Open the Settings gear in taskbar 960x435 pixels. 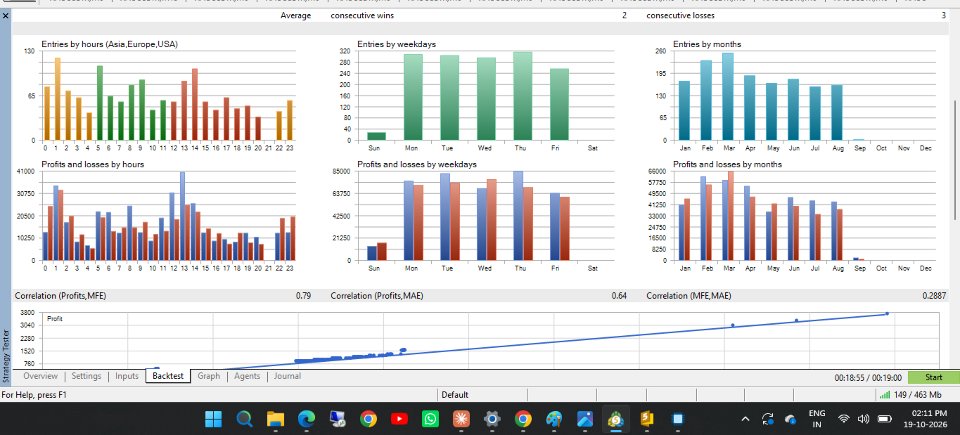[492, 419]
